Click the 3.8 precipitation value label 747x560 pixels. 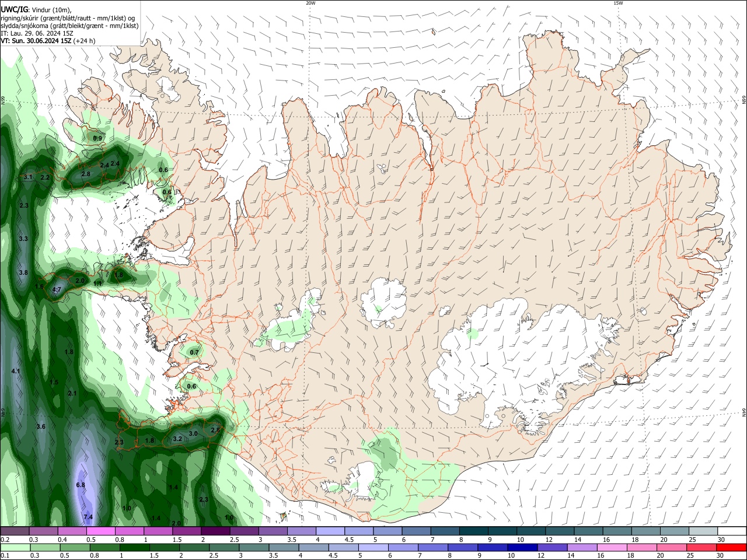[x=23, y=272]
